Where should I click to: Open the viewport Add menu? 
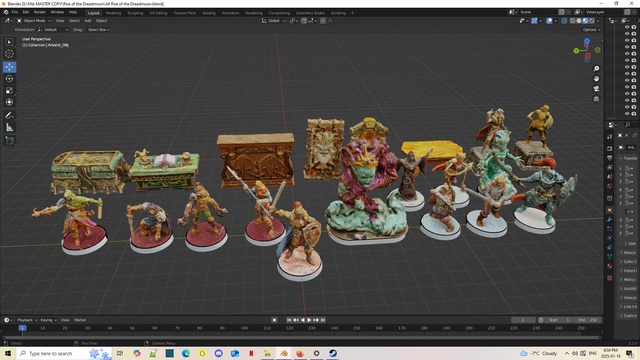tap(88, 21)
